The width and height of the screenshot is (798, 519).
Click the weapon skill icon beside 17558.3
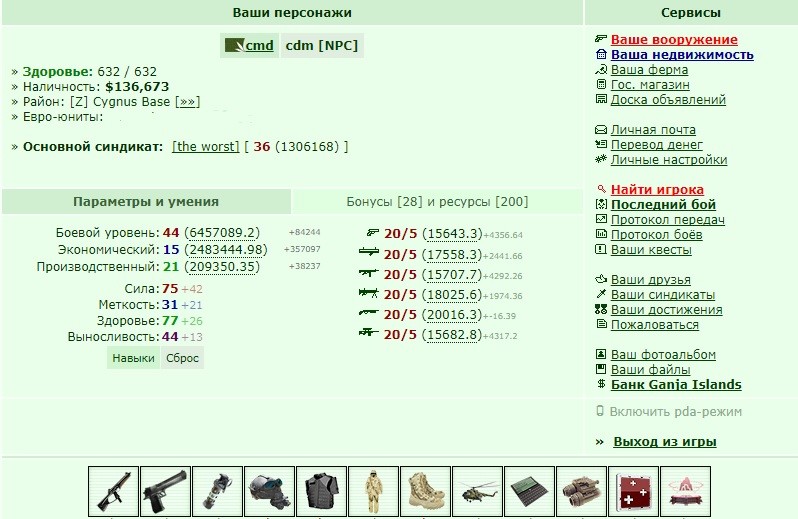point(369,251)
